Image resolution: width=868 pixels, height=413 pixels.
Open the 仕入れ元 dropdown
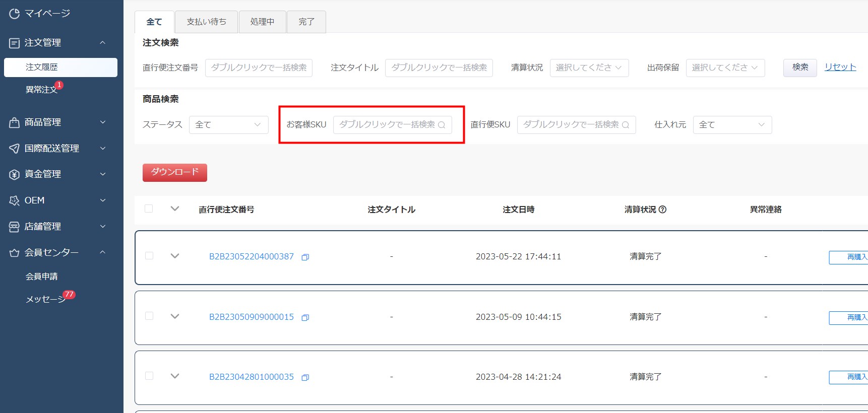click(732, 125)
